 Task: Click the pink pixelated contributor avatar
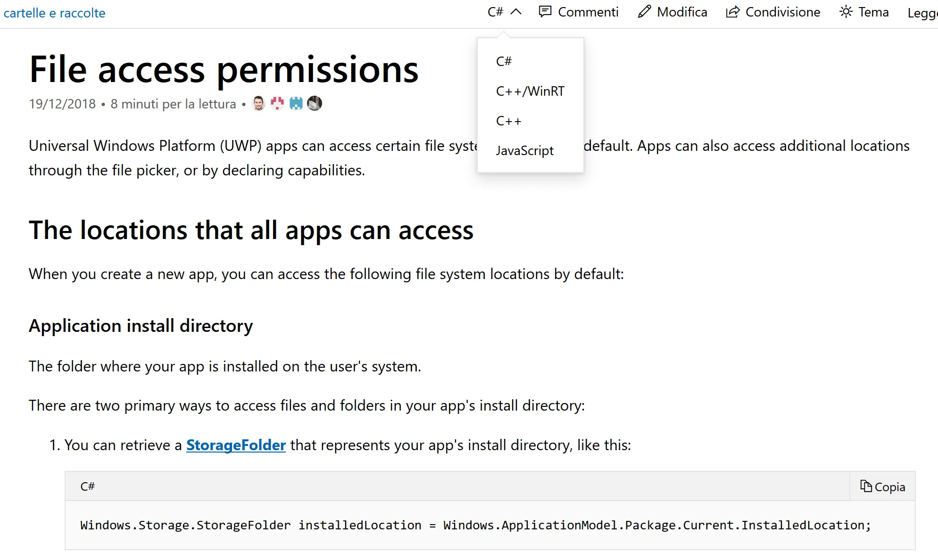pyautogui.click(x=277, y=103)
